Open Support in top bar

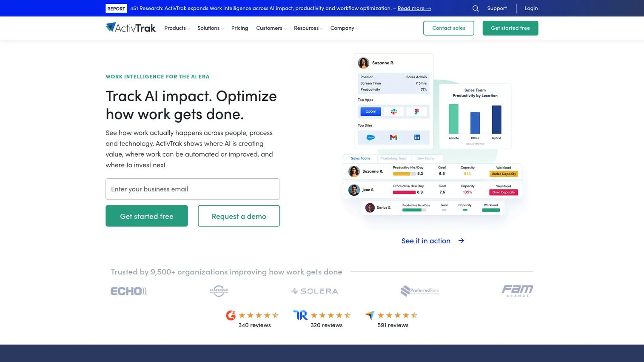pos(497,8)
